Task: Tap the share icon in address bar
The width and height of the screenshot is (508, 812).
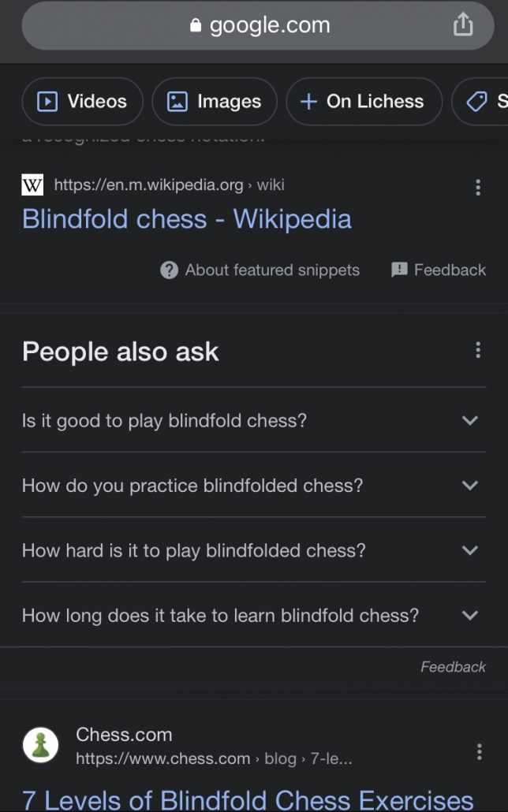Action: tap(463, 24)
